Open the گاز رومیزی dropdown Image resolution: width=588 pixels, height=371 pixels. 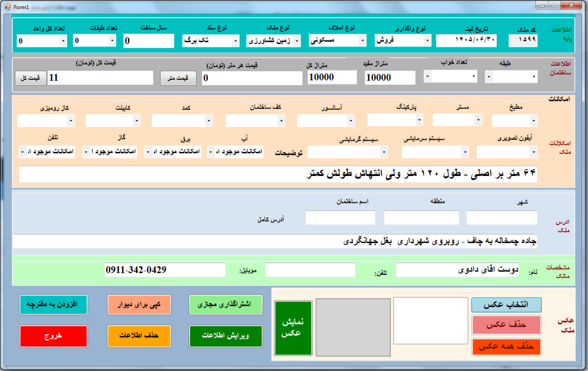point(71,120)
